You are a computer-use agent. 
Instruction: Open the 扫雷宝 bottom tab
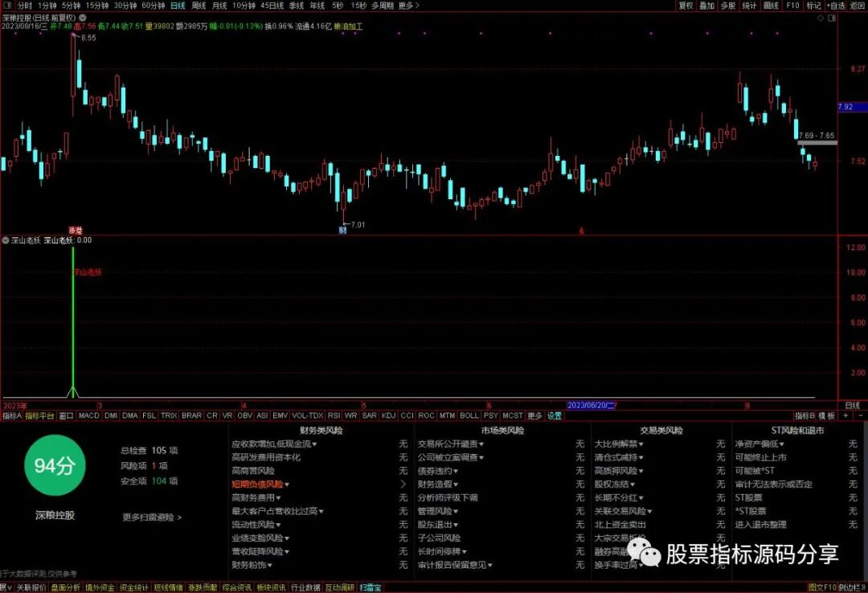pyautogui.click(x=371, y=587)
